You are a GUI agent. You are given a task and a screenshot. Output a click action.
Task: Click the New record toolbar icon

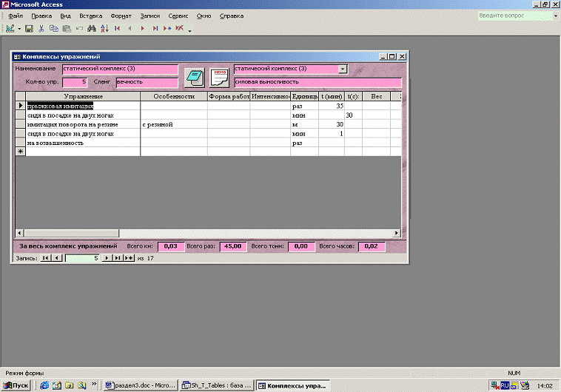click(167, 29)
